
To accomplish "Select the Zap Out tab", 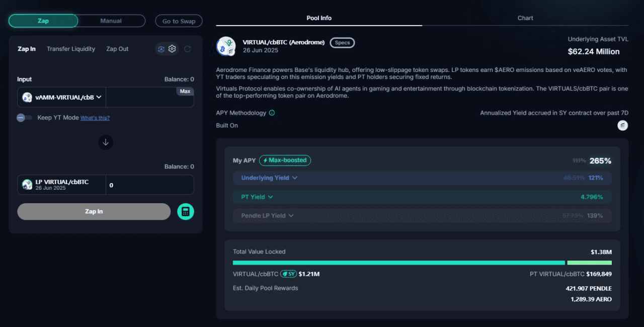I will pyautogui.click(x=117, y=49).
